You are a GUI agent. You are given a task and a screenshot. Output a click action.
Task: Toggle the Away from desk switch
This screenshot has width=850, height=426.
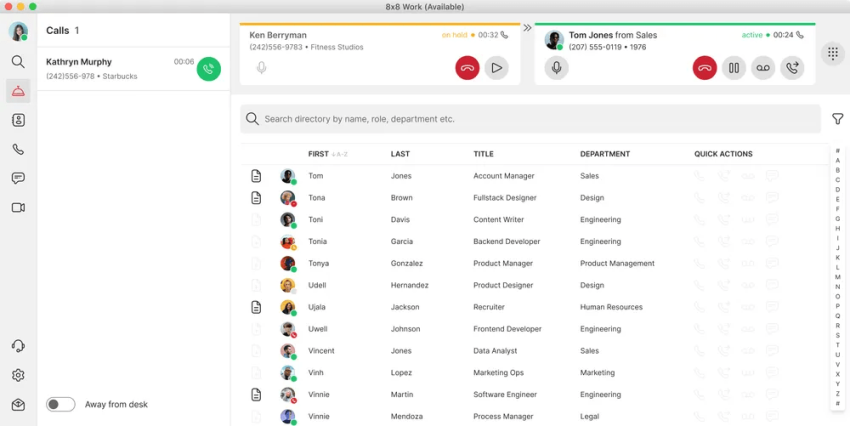tap(61, 404)
